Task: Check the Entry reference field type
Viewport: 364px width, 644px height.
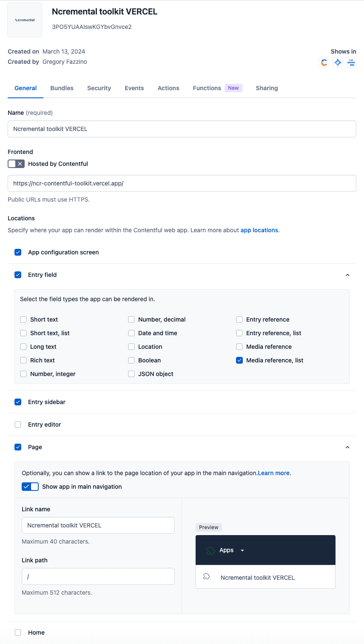Action: click(239, 319)
